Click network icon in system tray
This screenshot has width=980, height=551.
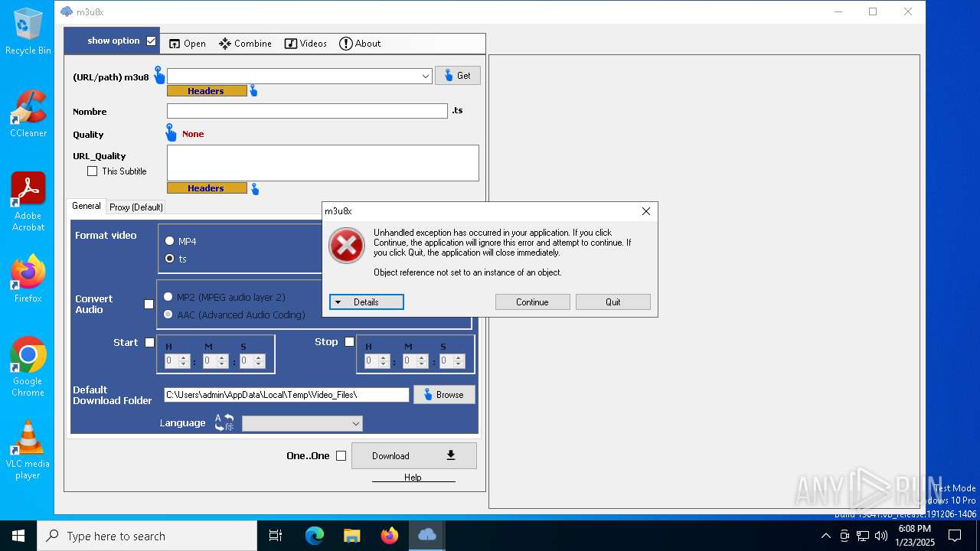click(x=863, y=536)
